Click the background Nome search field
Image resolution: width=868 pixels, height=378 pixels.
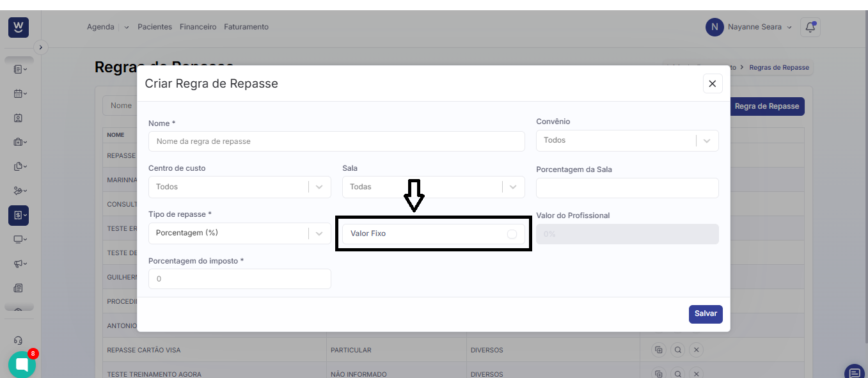point(120,106)
